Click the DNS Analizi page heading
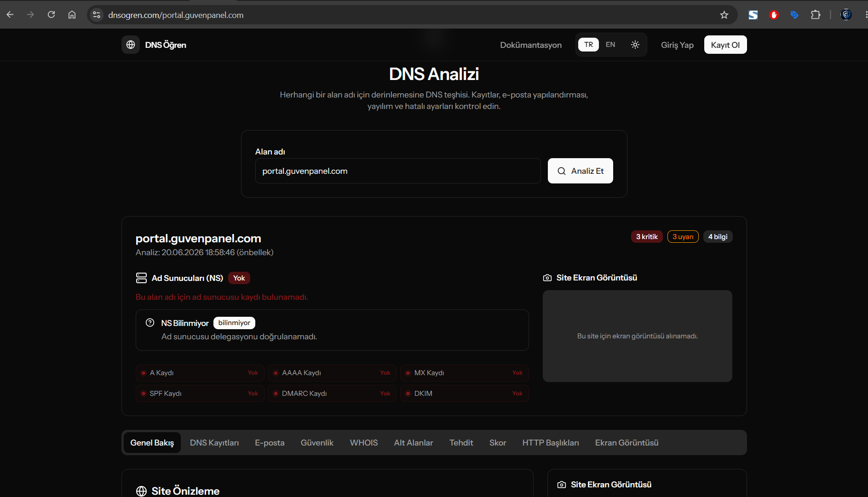 click(x=434, y=74)
